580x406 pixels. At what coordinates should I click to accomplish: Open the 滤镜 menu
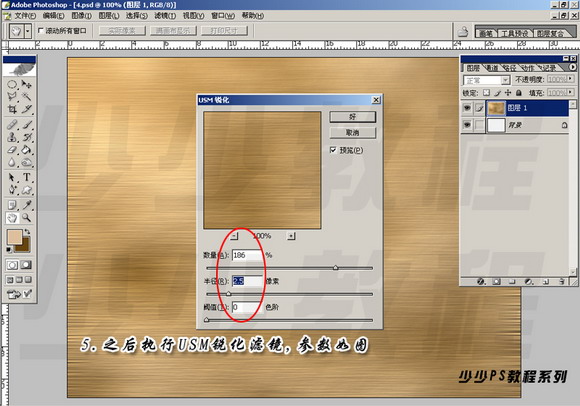165,16
